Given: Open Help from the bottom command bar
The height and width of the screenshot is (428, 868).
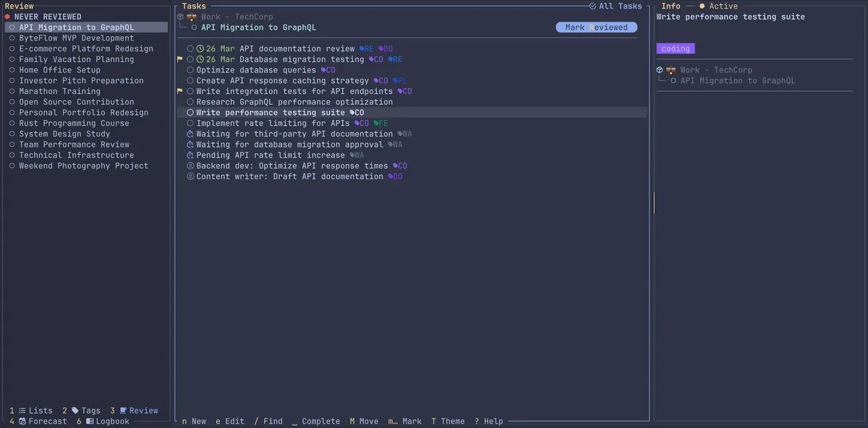Looking at the screenshot, I should (489, 421).
